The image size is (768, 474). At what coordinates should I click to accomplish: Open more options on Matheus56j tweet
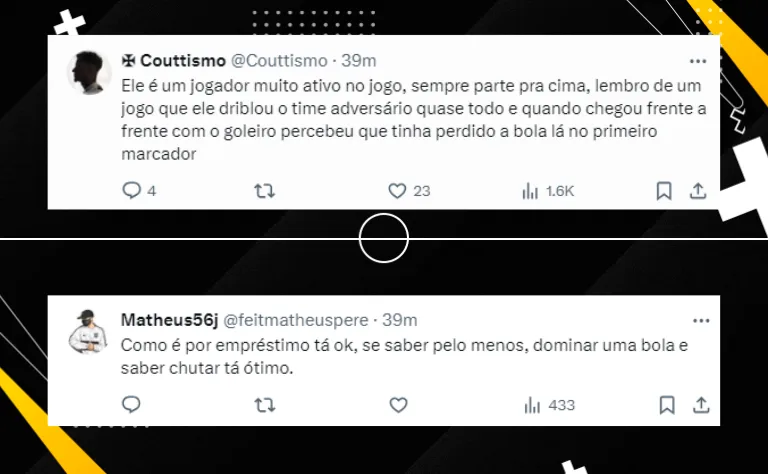point(701,321)
